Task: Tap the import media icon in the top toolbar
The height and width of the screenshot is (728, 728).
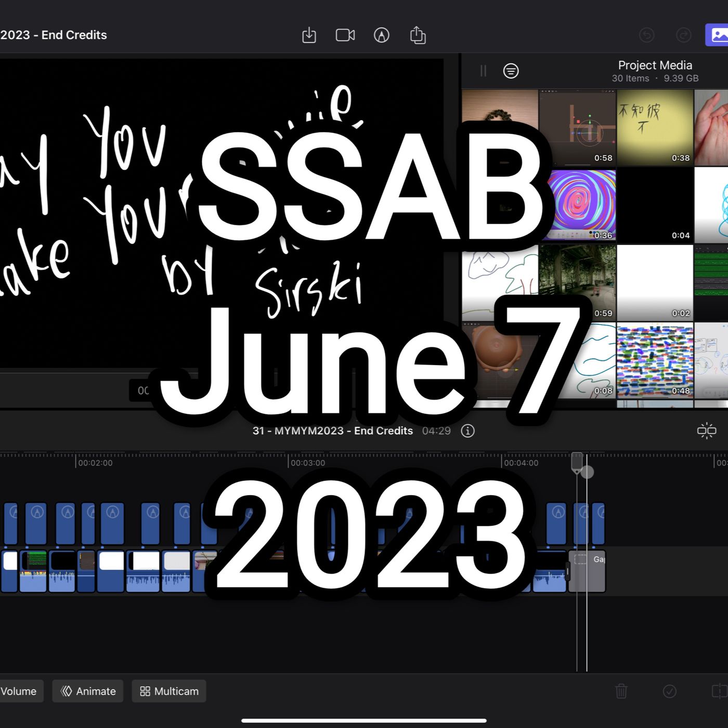Action: [309, 35]
